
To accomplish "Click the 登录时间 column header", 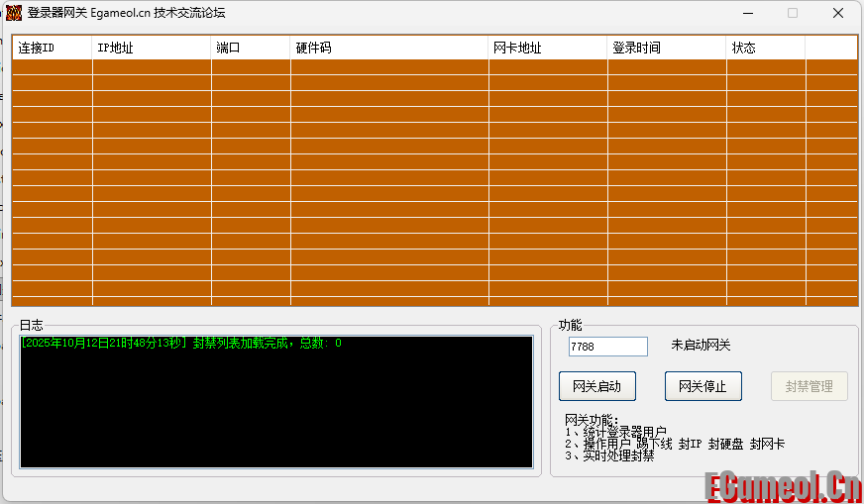I will pyautogui.click(x=666, y=48).
